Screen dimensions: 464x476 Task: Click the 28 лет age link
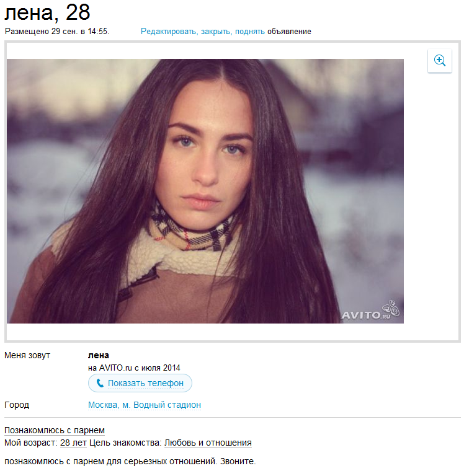(73, 443)
